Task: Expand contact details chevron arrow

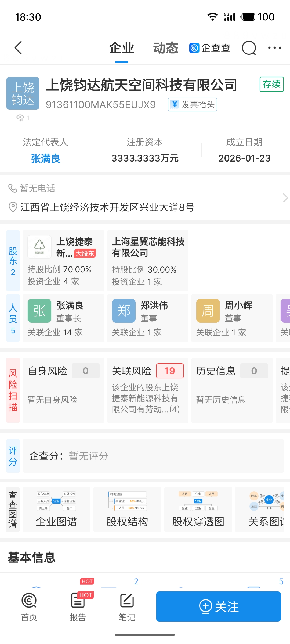Action: 285,198
